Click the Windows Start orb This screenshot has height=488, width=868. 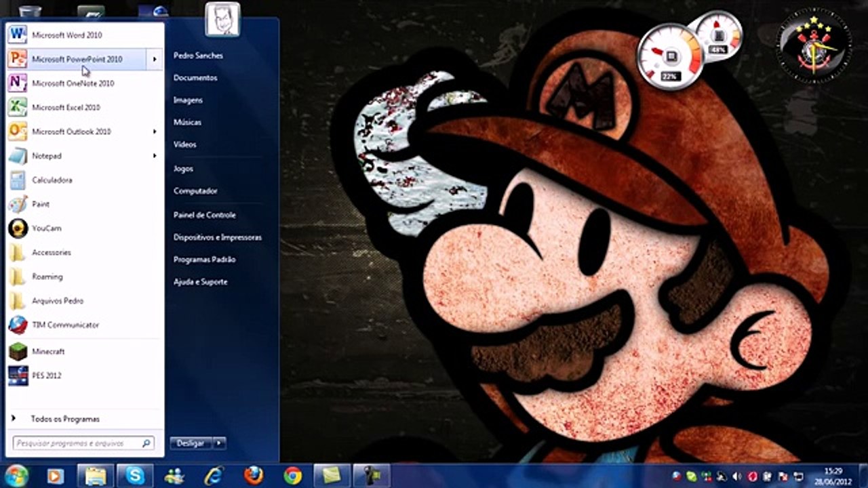pos(16,475)
